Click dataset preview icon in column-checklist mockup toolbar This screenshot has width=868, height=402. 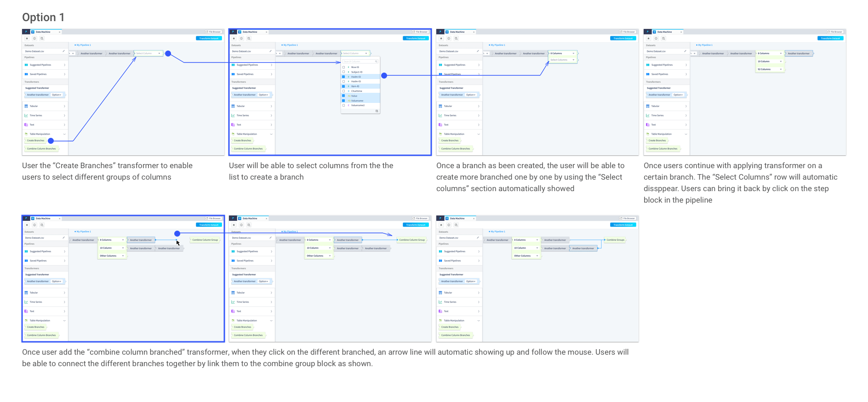(249, 39)
